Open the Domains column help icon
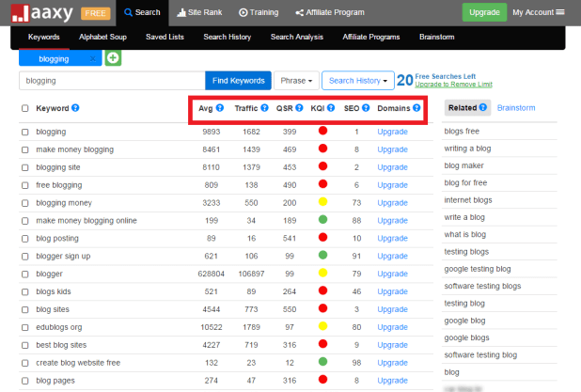This screenshot has height=392, width=581. tap(416, 108)
